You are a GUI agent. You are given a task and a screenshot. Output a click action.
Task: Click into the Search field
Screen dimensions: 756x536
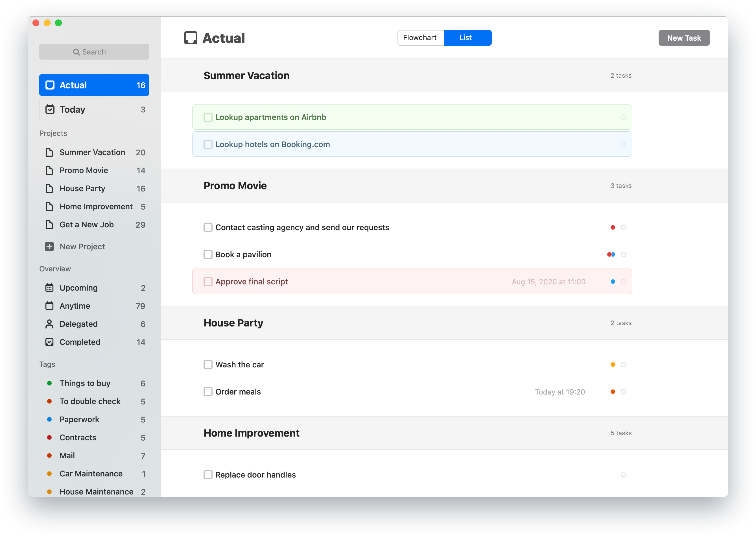pos(94,52)
